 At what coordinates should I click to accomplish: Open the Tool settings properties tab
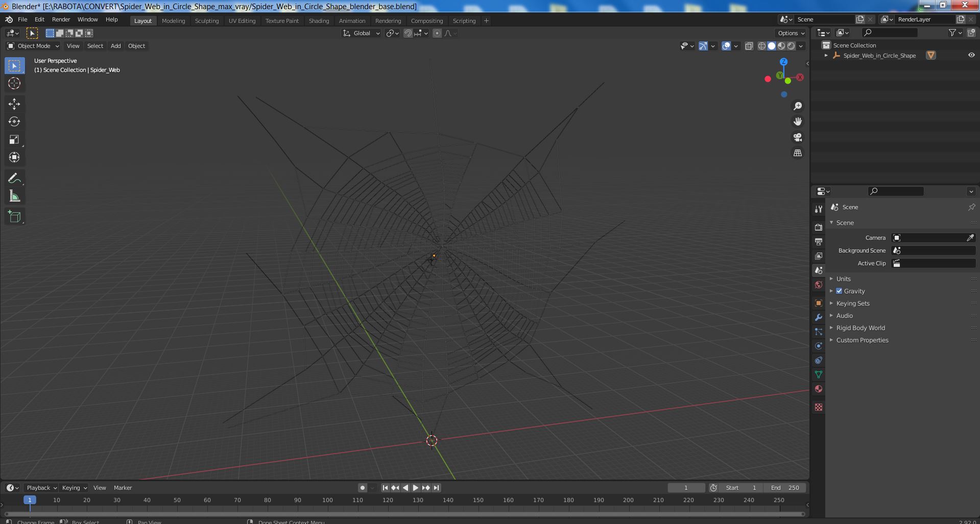coord(819,209)
